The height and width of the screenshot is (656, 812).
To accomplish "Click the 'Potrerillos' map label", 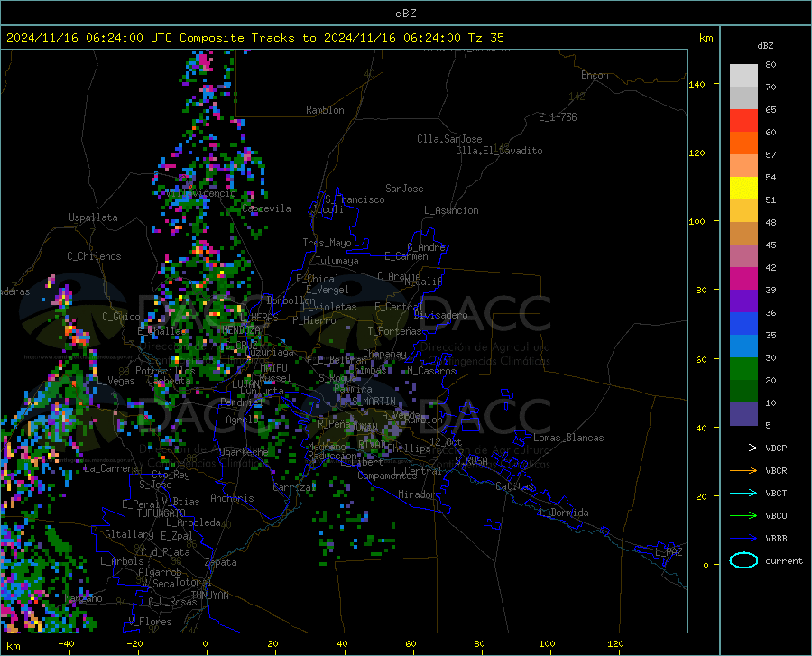I will [165, 371].
